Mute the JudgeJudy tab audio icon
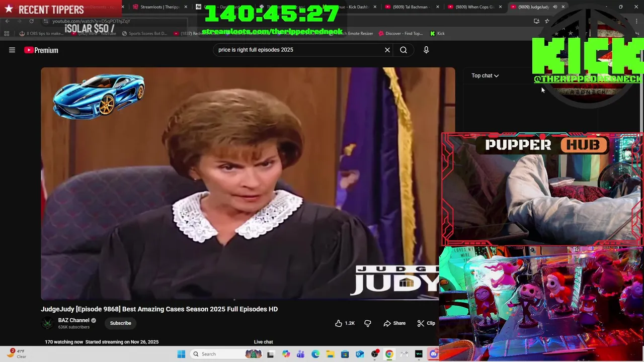The width and height of the screenshot is (644, 362). click(555, 7)
